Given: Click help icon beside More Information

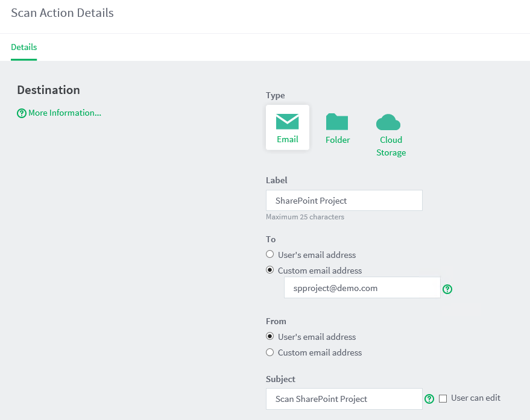Looking at the screenshot, I should (x=22, y=113).
